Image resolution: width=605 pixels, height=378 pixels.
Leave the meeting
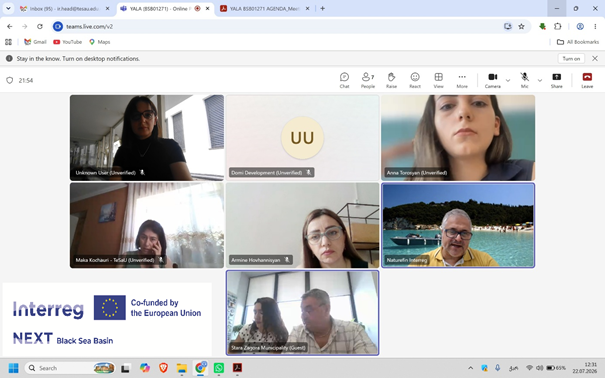(587, 80)
